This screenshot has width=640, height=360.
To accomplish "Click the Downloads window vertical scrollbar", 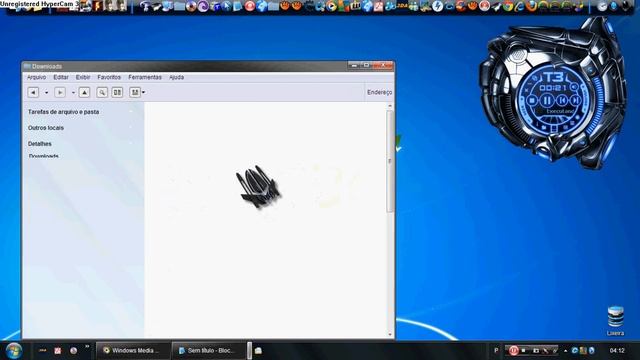I will point(390,161).
